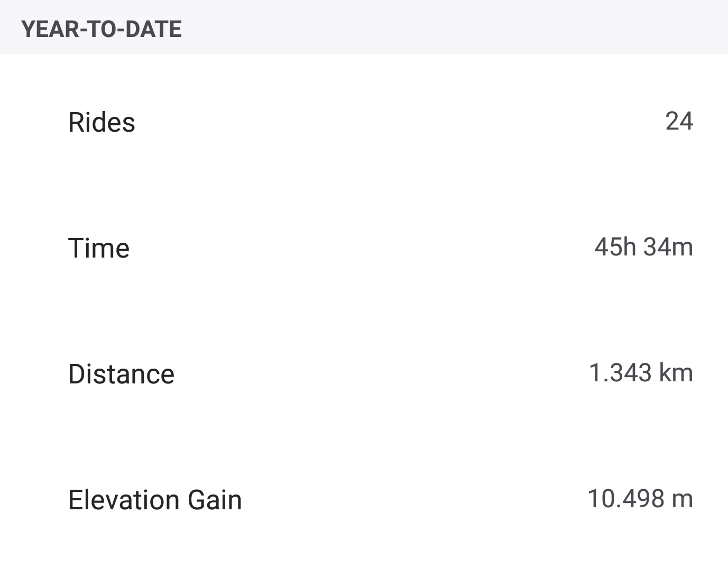Viewport: 728px width, 577px height.
Task: Click the digit 2 in rides count
Action: 672,121
